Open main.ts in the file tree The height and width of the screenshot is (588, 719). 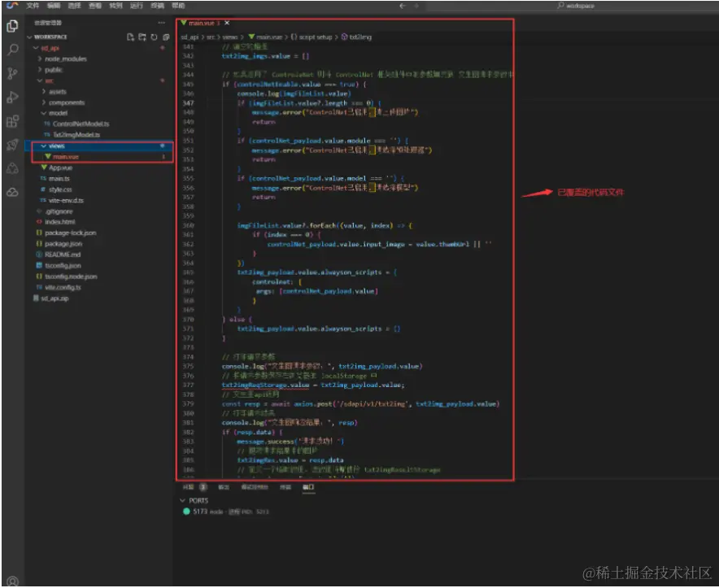[59, 179]
